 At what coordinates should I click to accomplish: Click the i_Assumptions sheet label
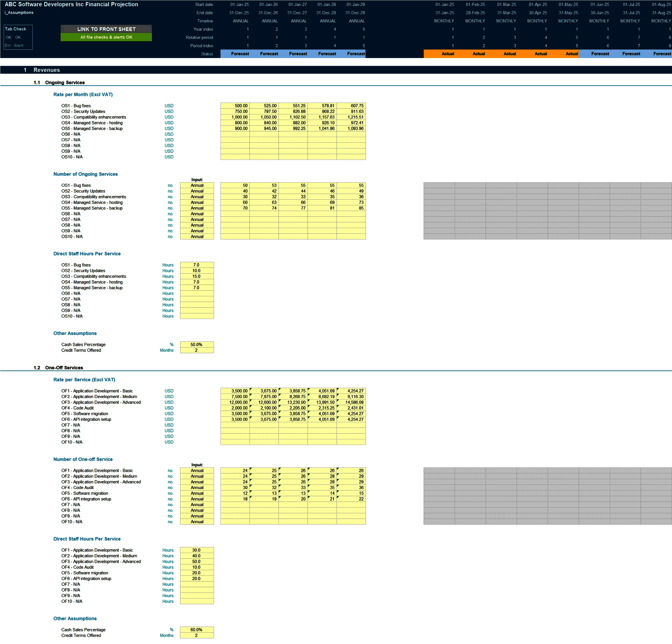pos(19,13)
